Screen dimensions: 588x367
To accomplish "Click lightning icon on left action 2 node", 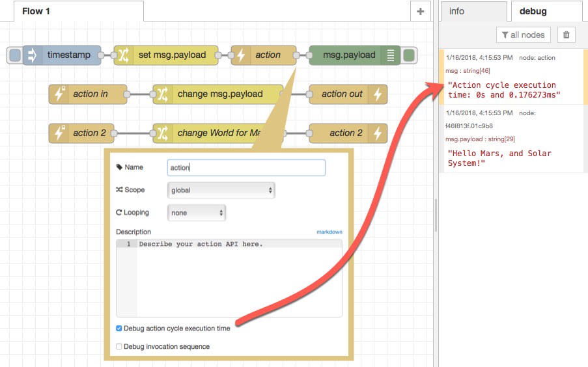I will [x=59, y=133].
